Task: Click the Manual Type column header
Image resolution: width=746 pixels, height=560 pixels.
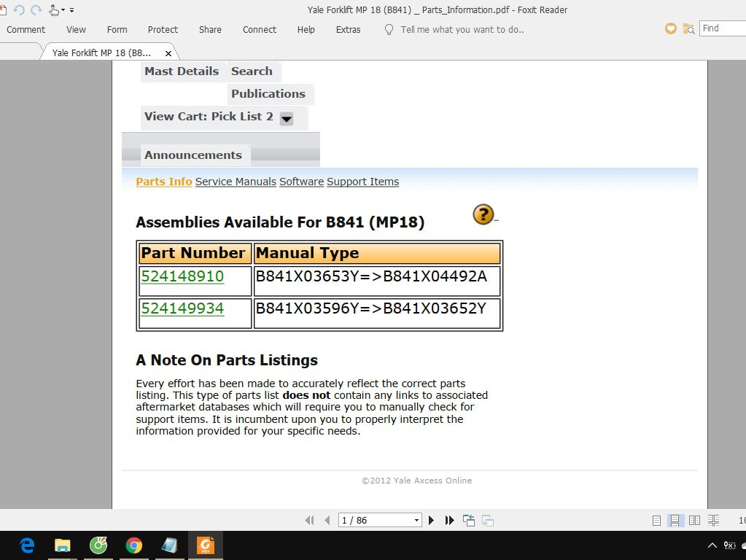Action: click(x=377, y=253)
